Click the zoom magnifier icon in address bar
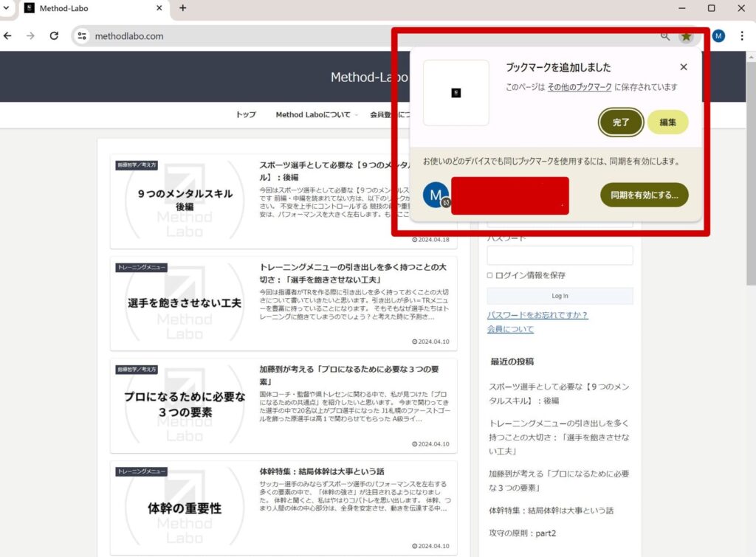Viewport: 756px width, 557px height. [x=665, y=36]
